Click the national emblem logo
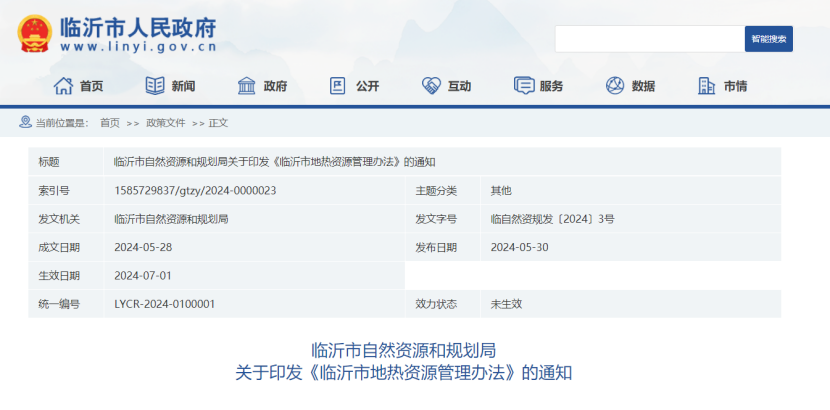 [x=35, y=34]
